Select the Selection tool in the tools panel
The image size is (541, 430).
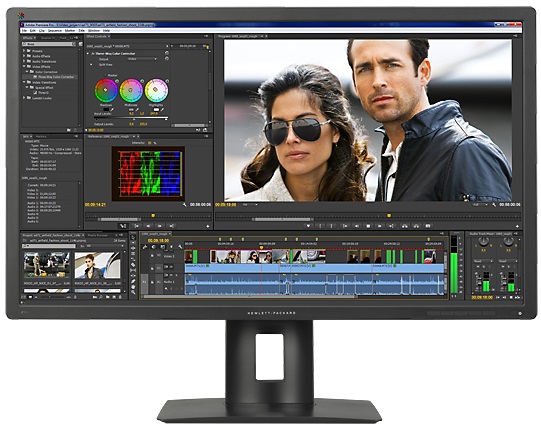[x=133, y=237]
